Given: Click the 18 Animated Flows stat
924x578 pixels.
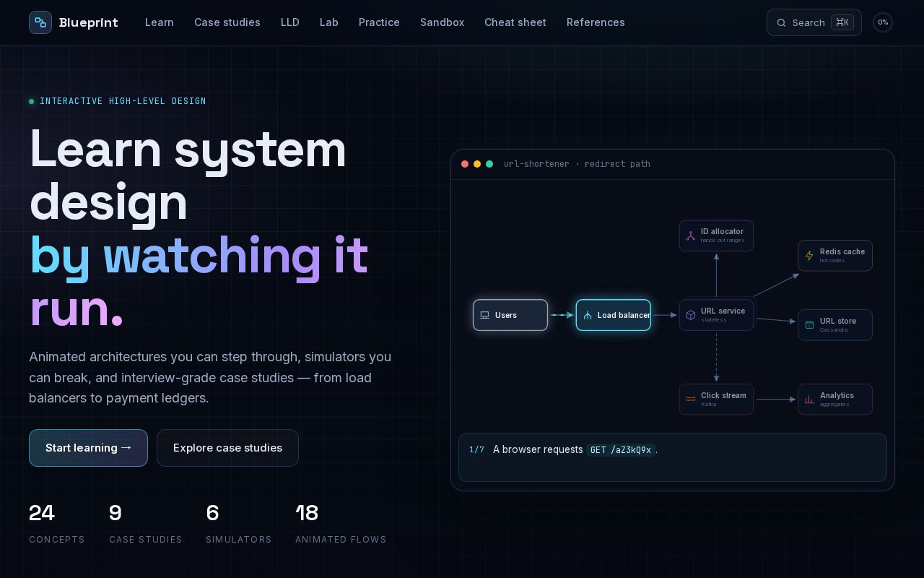Looking at the screenshot, I should pyautogui.click(x=341, y=524).
